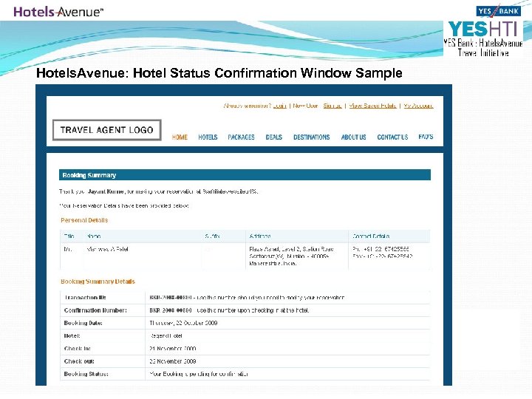Screen dimensions: 532x399
Task: Click the Transaction ID row label
Action: (85, 298)
